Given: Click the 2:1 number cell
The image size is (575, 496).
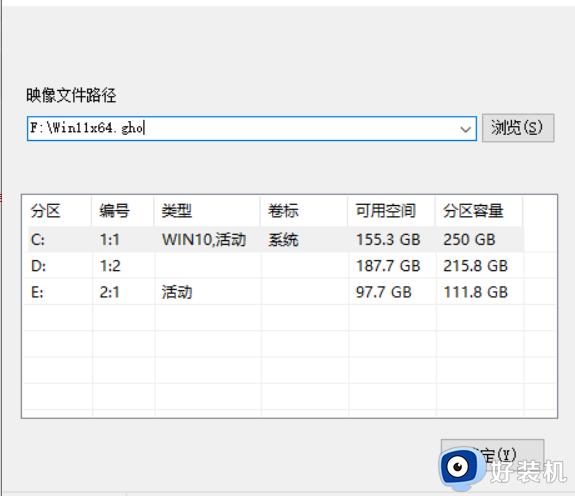Looking at the screenshot, I should point(110,292).
